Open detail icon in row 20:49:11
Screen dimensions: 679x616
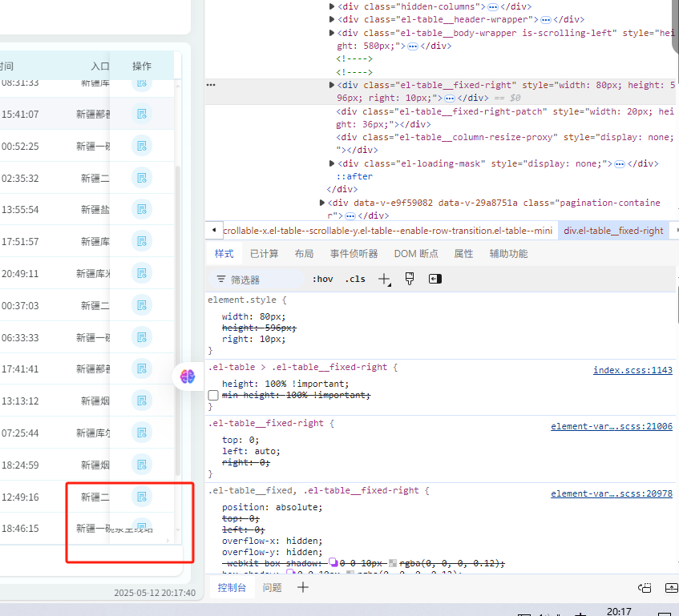pos(142,273)
